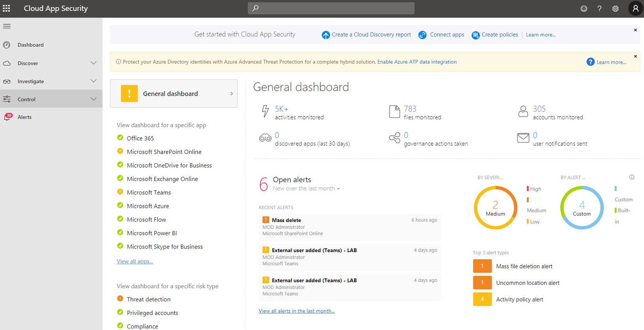Click the 305 accounts monitored number

point(539,109)
